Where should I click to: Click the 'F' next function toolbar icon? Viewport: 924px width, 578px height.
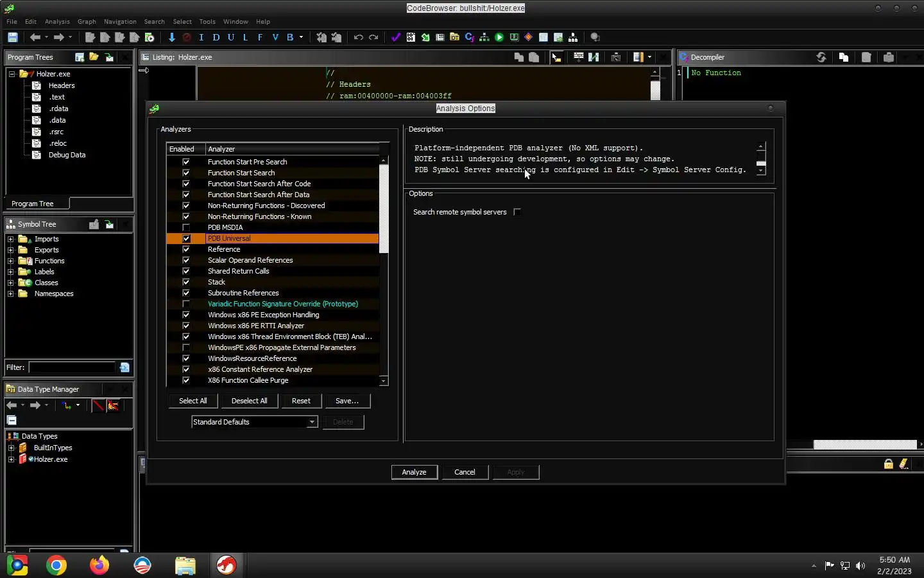tap(260, 37)
